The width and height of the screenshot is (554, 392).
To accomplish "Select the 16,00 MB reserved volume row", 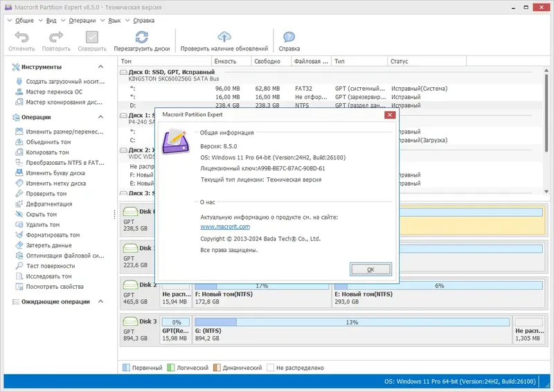I will 330,97.
